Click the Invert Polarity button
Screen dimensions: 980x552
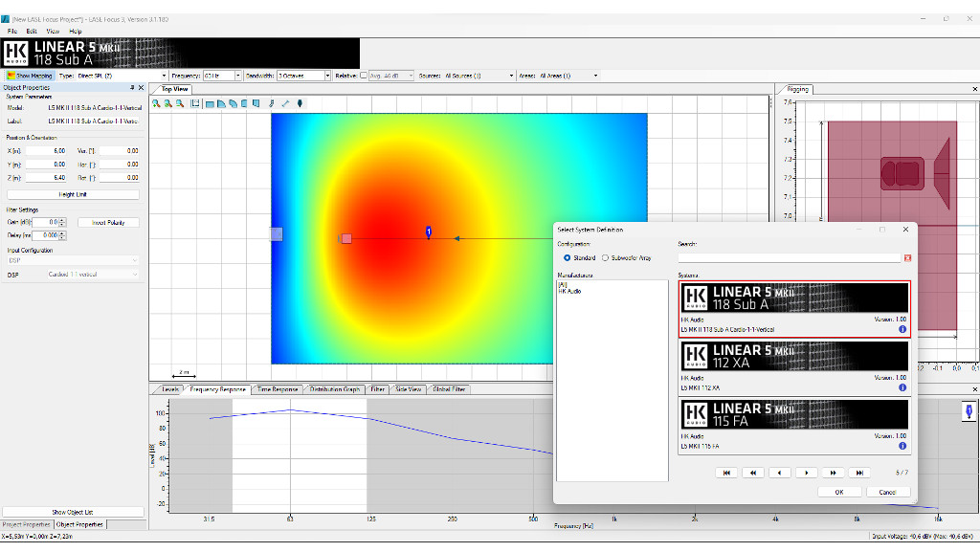tap(108, 222)
